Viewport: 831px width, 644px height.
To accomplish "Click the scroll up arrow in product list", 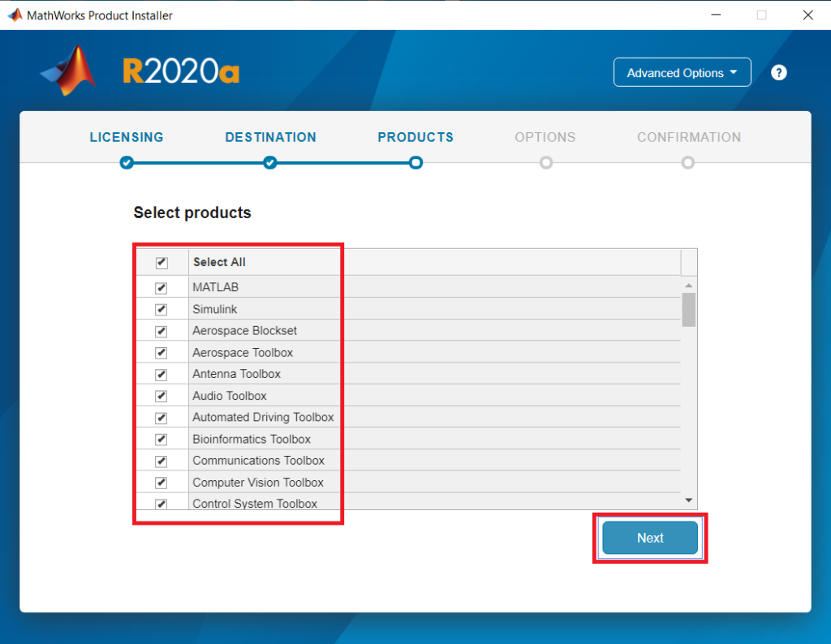I will (x=688, y=286).
